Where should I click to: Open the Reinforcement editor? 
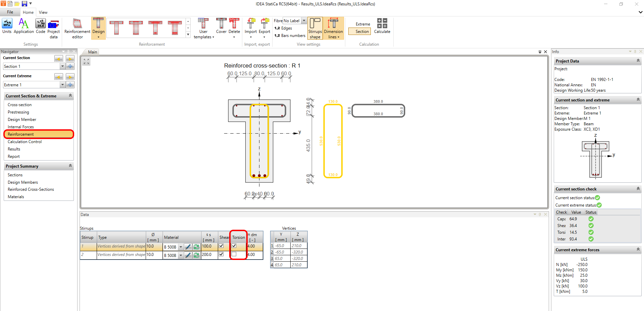pyautogui.click(x=77, y=28)
